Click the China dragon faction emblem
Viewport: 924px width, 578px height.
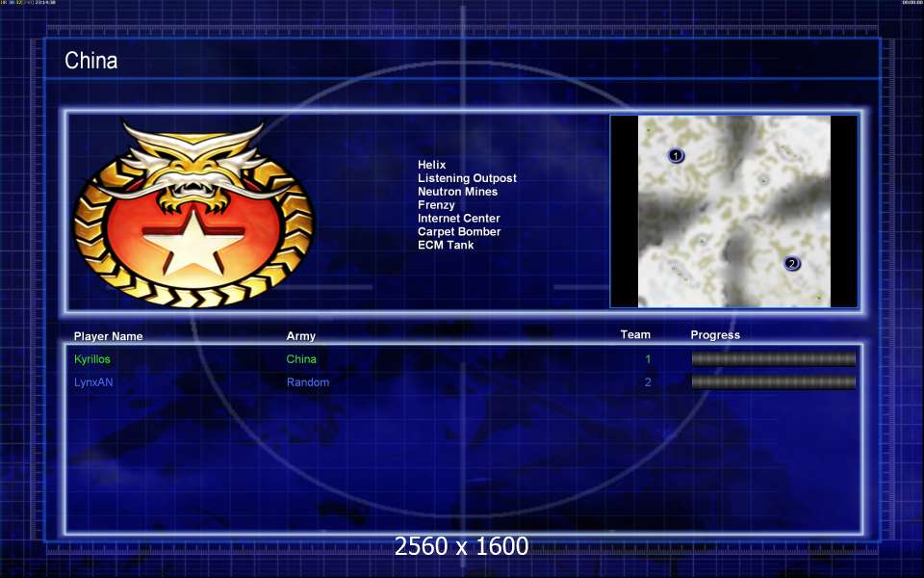[193, 213]
